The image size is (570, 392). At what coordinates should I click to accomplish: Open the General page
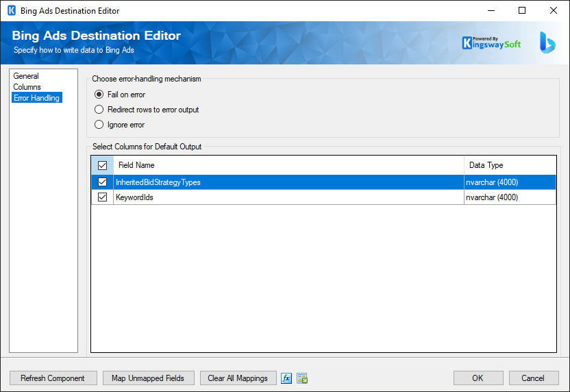pos(26,76)
